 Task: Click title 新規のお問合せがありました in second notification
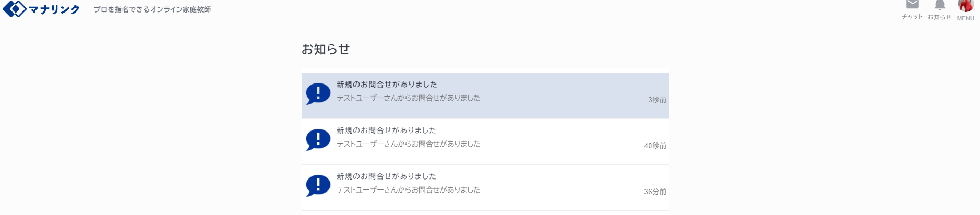(387, 130)
